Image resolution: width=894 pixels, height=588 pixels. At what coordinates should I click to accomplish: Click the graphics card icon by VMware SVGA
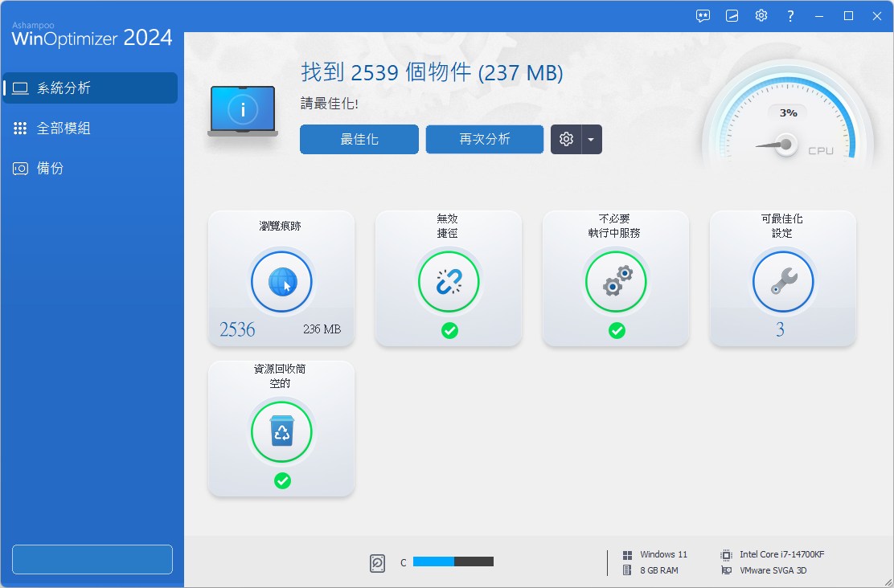727,570
